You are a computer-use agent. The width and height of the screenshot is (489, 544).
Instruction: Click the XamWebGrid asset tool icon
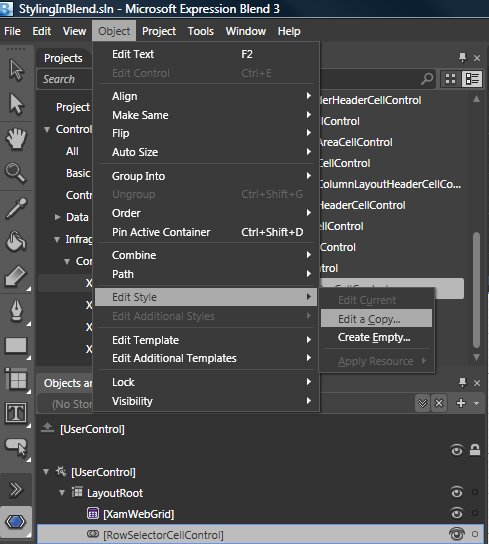pos(16,521)
